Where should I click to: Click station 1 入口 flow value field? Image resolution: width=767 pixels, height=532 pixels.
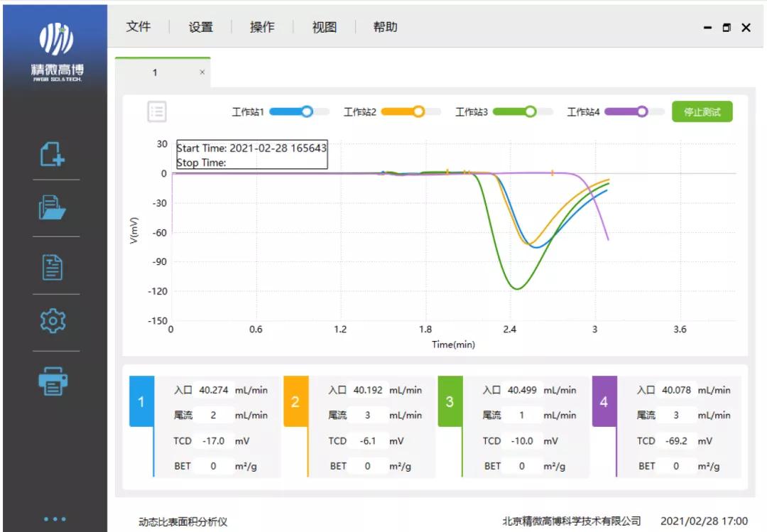(x=213, y=390)
